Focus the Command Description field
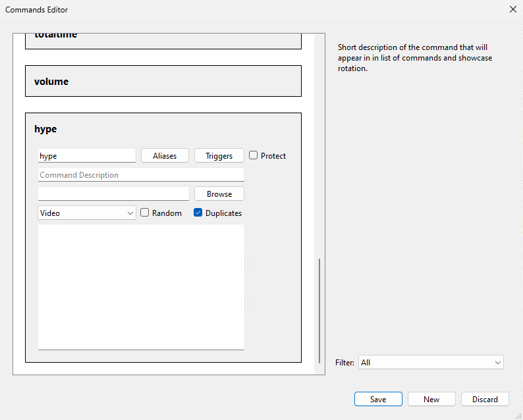 [x=141, y=175]
